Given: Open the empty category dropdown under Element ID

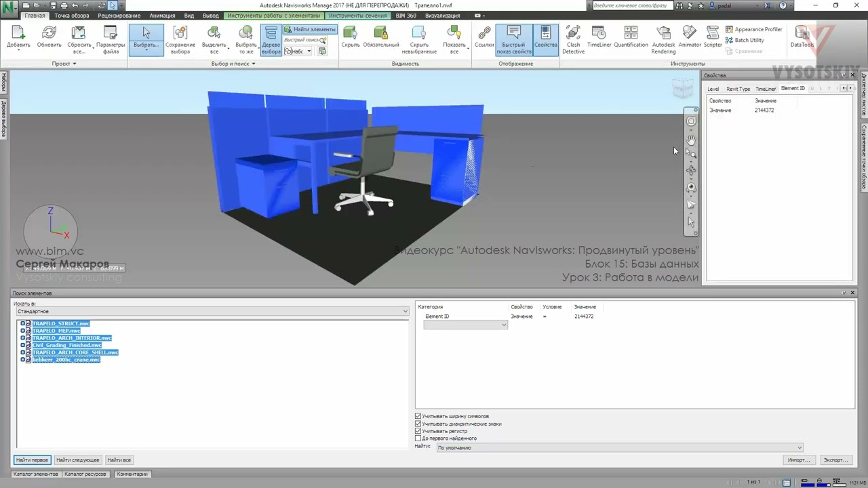Looking at the screenshot, I should pyautogui.click(x=465, y=325).
